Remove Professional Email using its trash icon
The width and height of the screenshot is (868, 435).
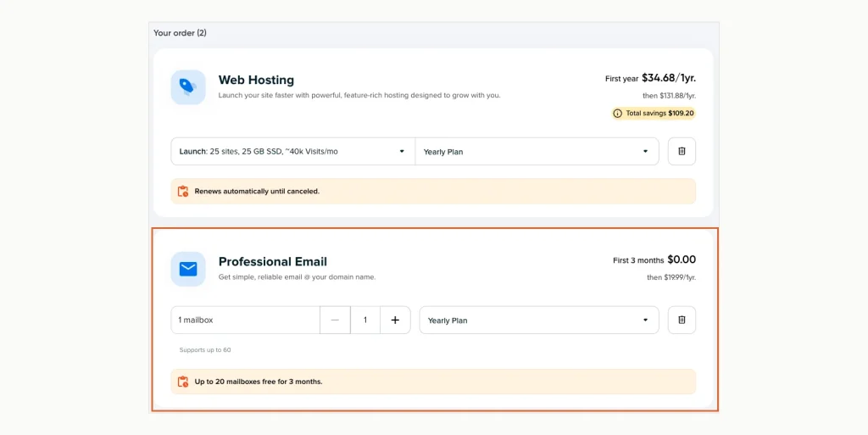point(682,320)
